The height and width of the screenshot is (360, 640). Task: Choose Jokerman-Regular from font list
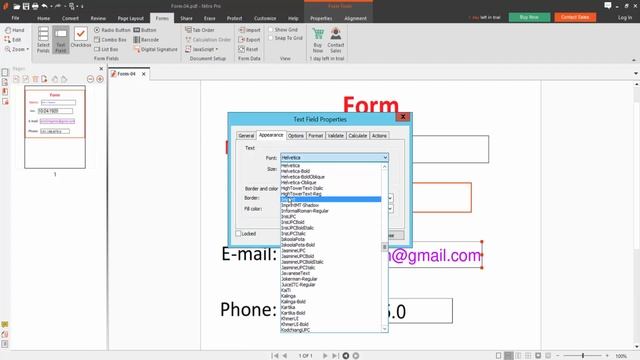pyautogui.click(x=331, y=279)
